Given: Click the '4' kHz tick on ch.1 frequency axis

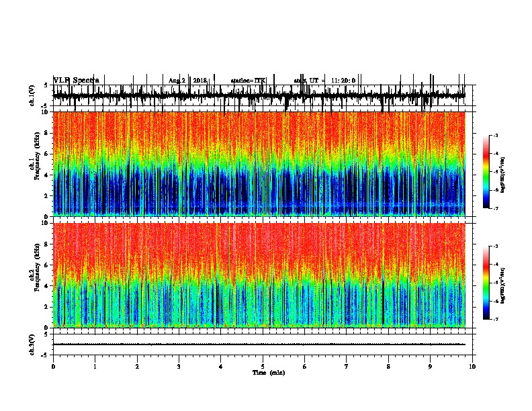Looking at the screenshot, I should tap(47, 175).
